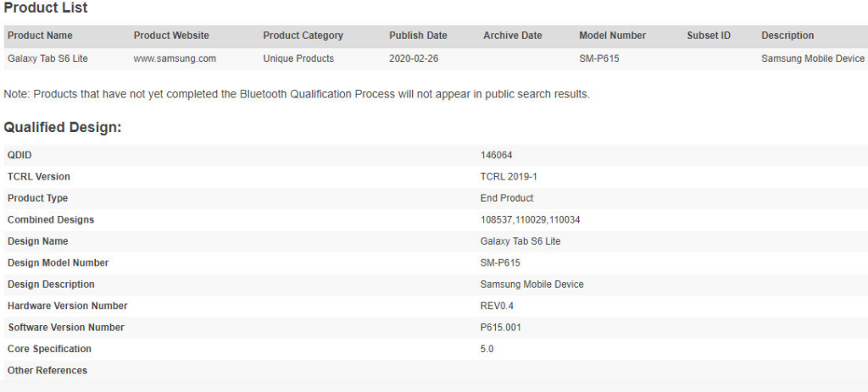The image size is (868, 392).
Task: Select the Unique Products category cell
Action: pyautogui.click(x=298, y=58)
